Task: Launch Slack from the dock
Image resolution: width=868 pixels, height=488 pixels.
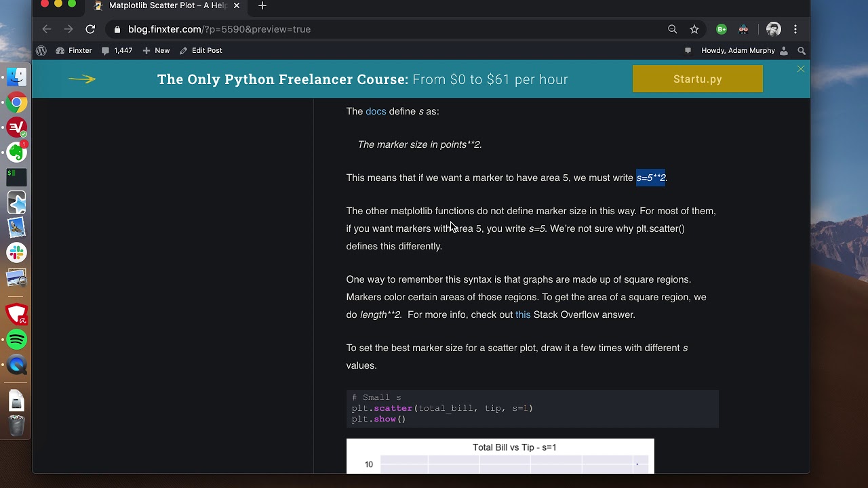Action: [17, 253]
